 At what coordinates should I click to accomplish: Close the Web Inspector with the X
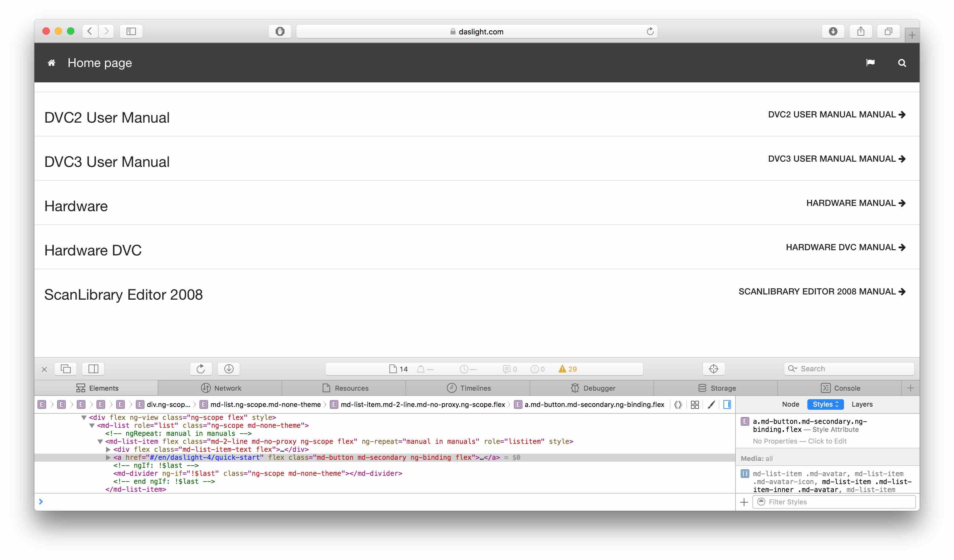click(44, 369)
